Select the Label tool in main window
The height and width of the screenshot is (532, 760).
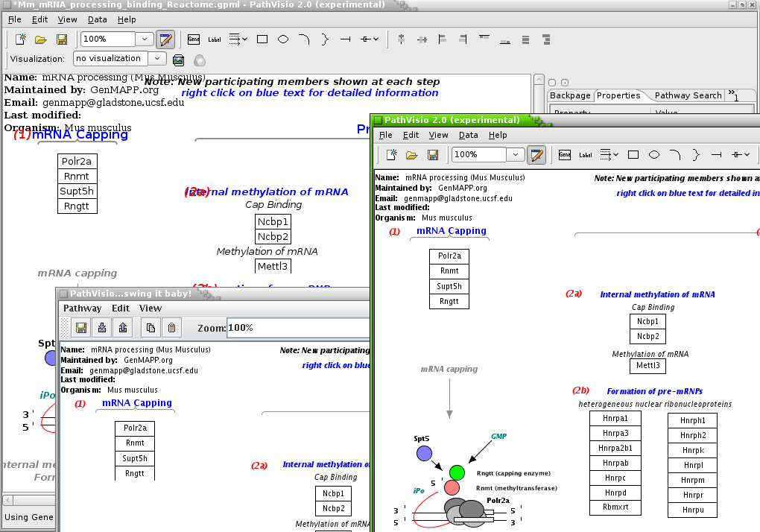click(215, 39)
